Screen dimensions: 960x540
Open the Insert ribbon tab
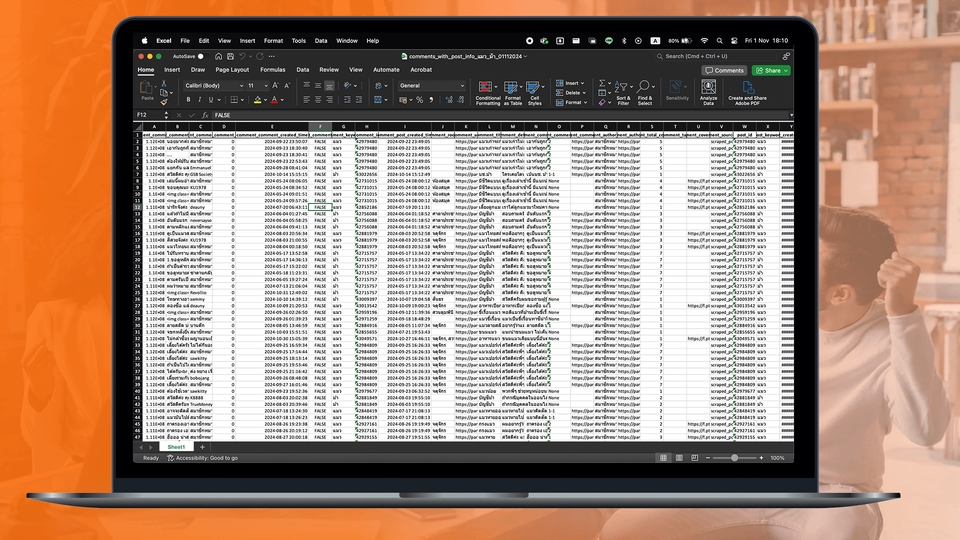pyautogui.click(x=172, y=70)
